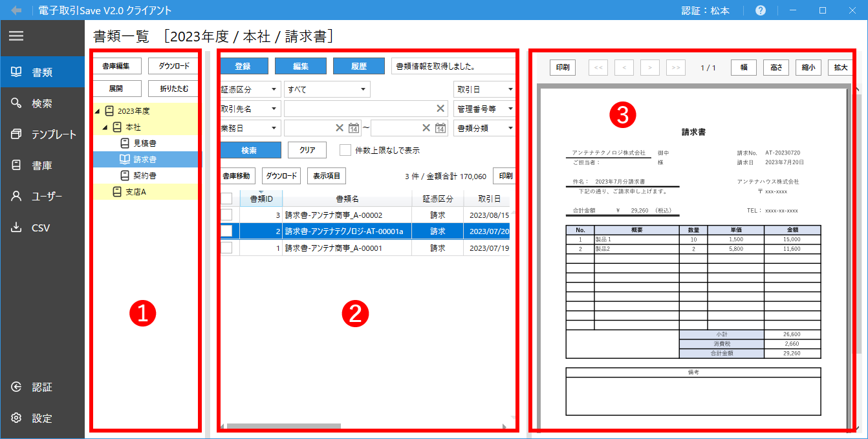Expand the すべて combo box
Viewport: 868px width, 439px height.
[x=327, y=89]
